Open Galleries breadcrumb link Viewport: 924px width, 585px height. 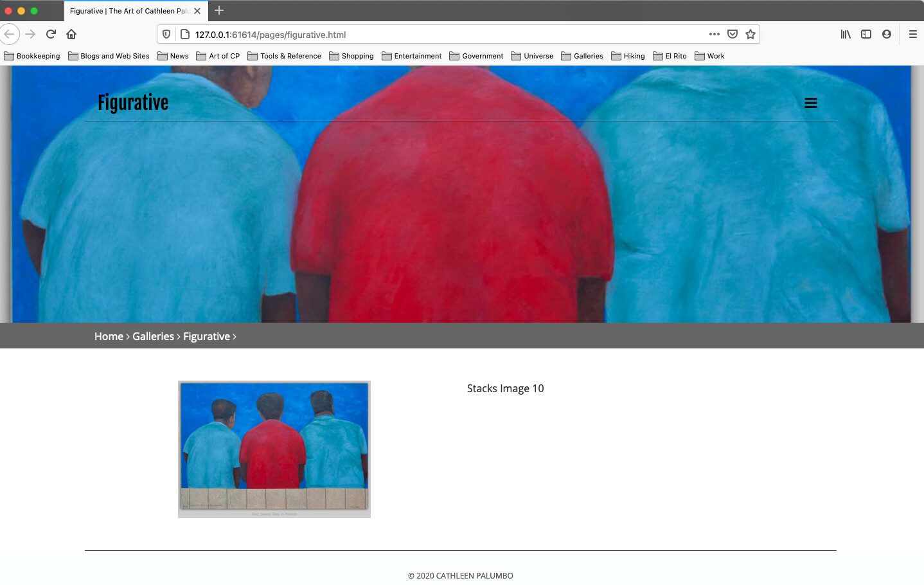pyautogui.click(x=153, y=336)
